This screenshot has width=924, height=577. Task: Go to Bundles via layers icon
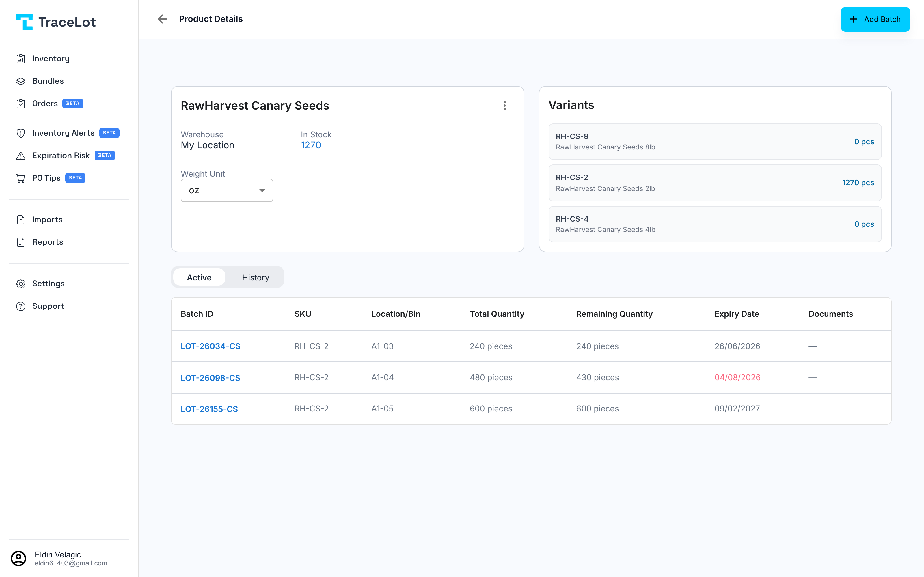pos(21,81)
